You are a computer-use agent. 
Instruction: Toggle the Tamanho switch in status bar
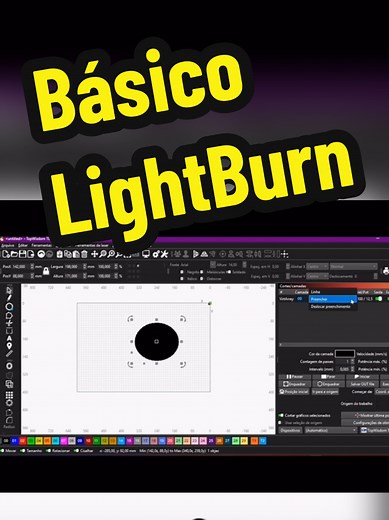pos(23,451)
